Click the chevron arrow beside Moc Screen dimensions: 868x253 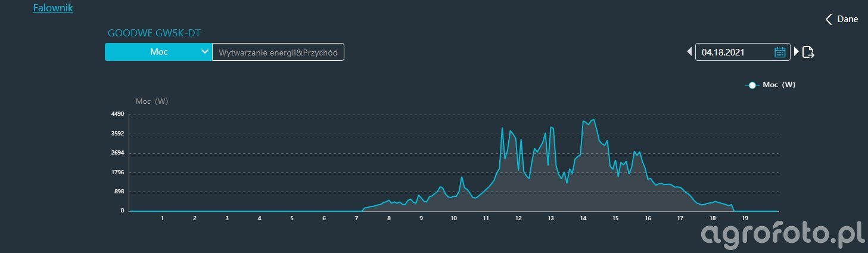click(x=205, y=52)
